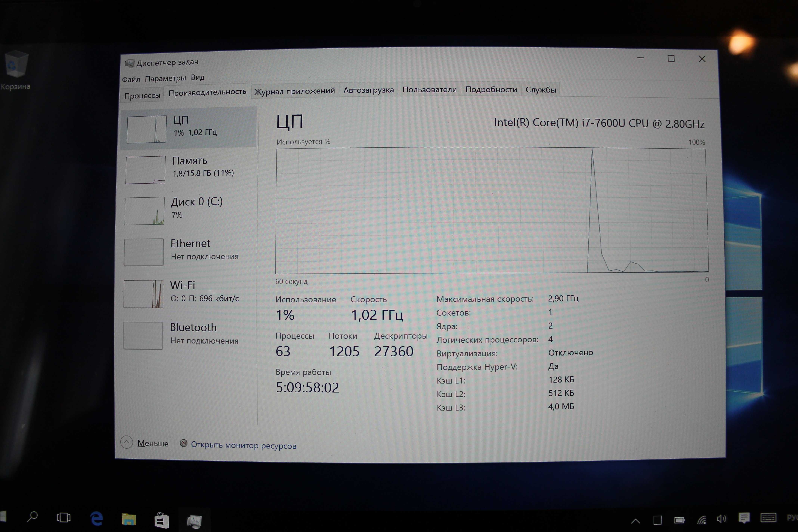The height and width of the screenshot is (532, 798).
Task: Launch Microsoft Edge from the taskbar
Action: (97, 518)
